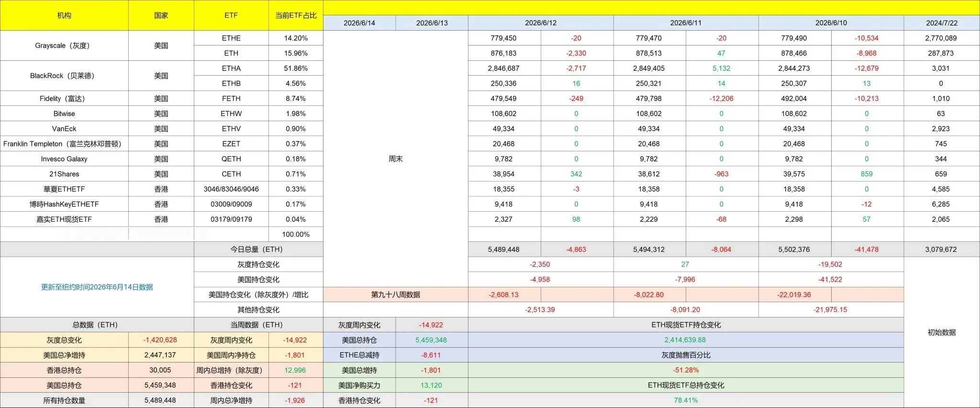This screenshot has height=408, width=980.
Task: Click the Fidelity（富达）cell
Action: tap(64, 99)
